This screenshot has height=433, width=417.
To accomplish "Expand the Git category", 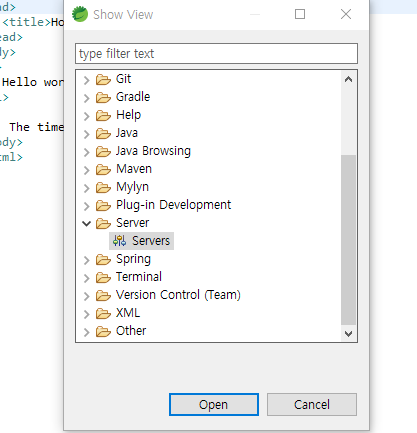I will (x=86, y=80).
